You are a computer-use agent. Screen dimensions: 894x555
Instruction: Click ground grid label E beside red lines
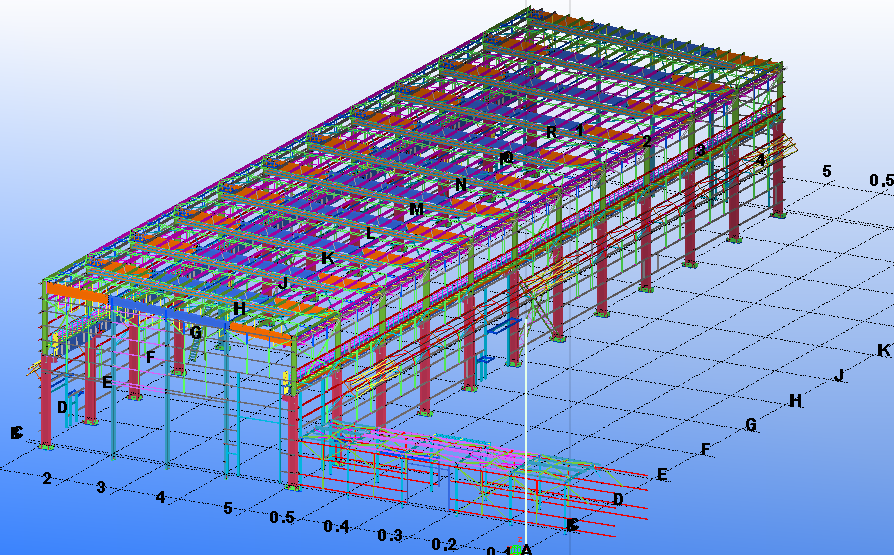[662, 475]
